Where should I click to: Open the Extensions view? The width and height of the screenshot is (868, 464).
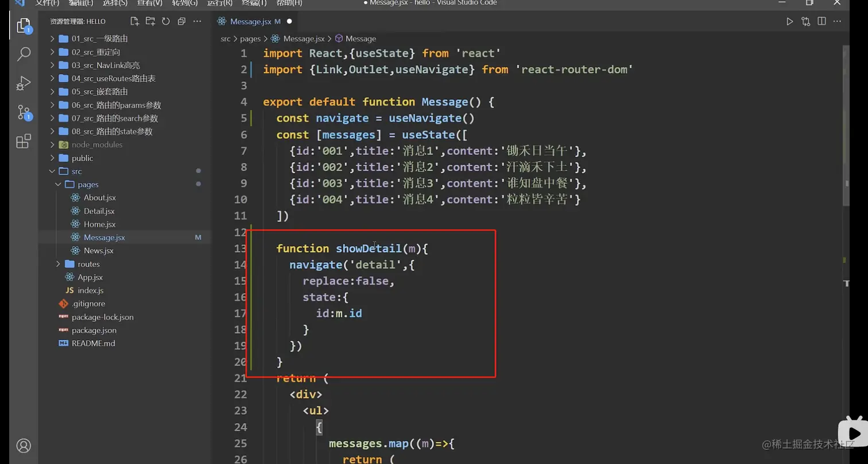[x=24, y=141]
